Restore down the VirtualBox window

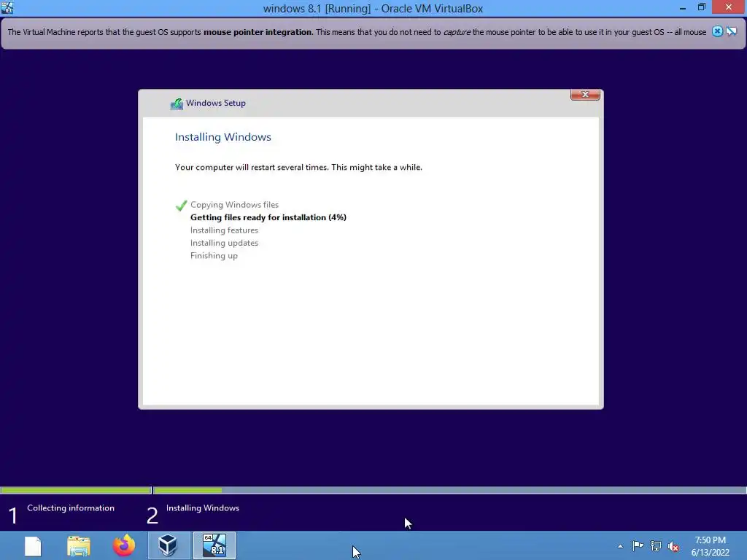[701, 7]
